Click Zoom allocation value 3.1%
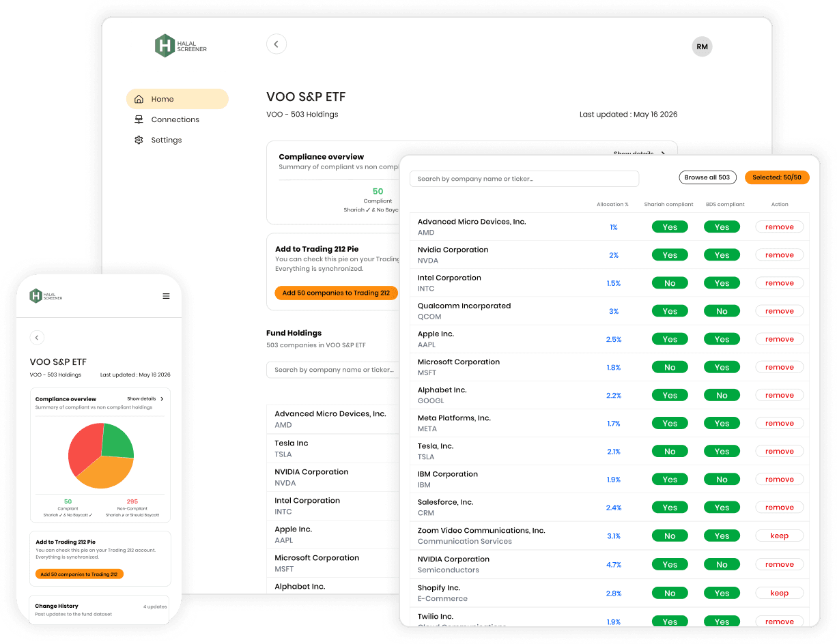This screenshot has height=644, width=837. tap(614, 536)
